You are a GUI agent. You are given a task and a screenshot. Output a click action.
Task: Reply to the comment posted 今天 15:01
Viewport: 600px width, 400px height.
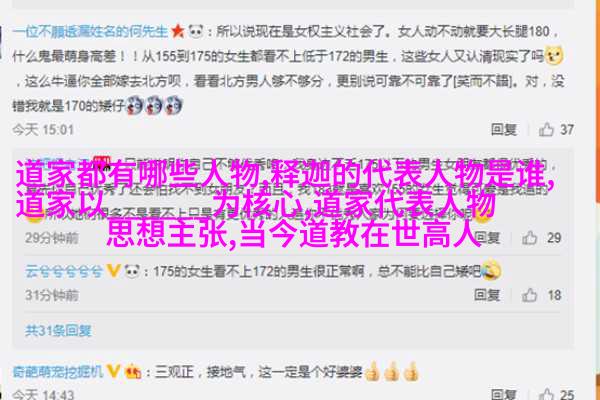(504, 130)
